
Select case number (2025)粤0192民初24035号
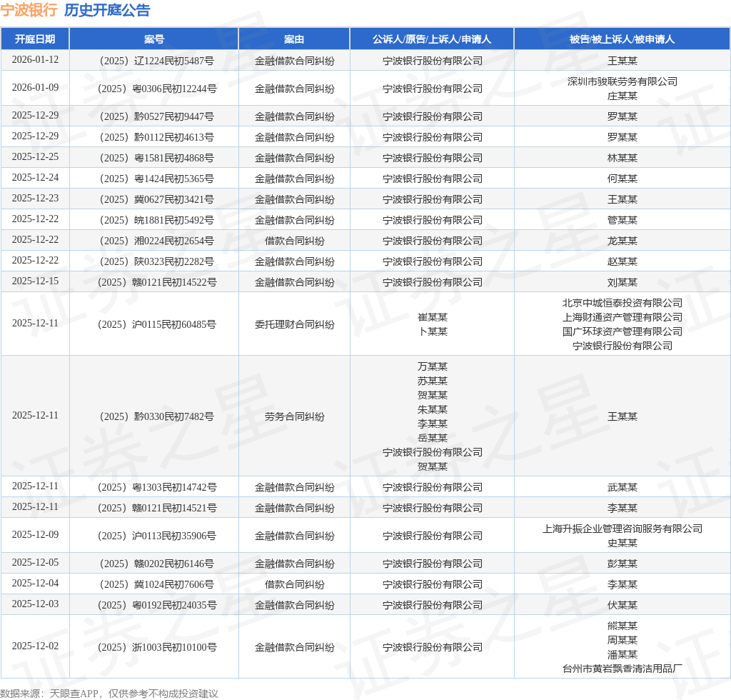156,605
